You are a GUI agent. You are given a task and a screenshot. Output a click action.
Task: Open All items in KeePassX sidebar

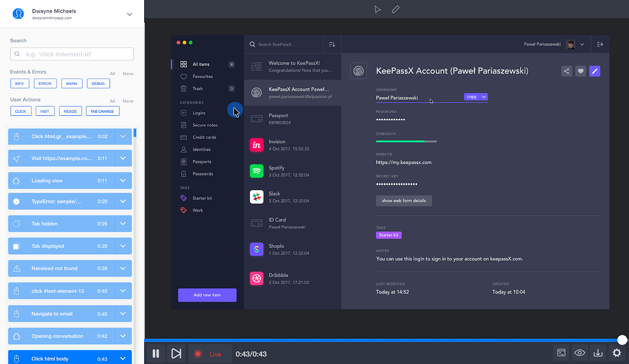207,64
